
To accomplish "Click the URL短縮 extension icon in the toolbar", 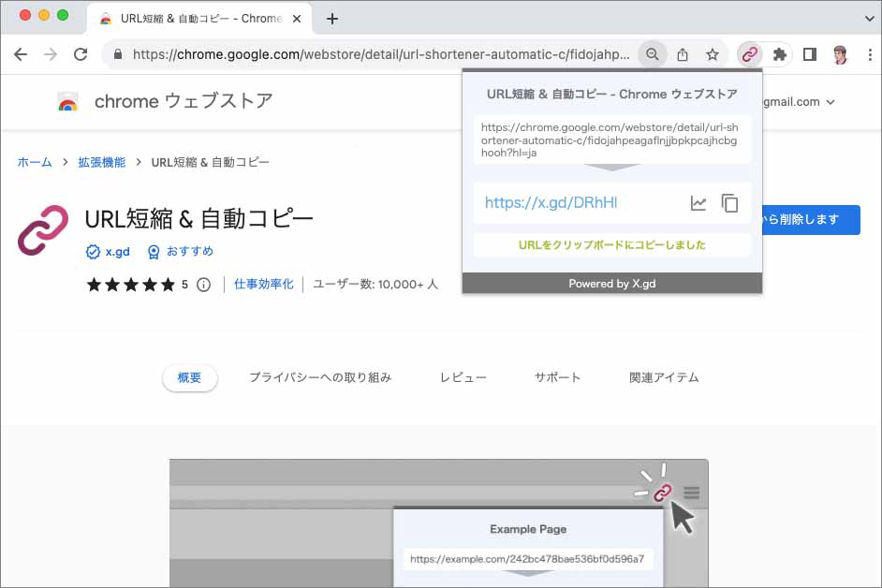I will [748, 55].
